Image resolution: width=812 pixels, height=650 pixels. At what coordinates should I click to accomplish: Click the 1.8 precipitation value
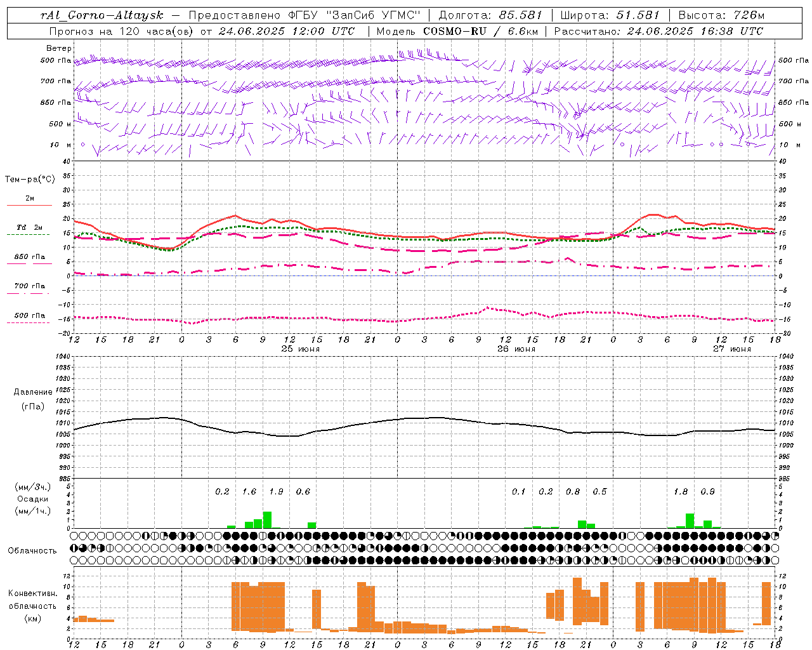pyautogui.click(x=681, y=491)
